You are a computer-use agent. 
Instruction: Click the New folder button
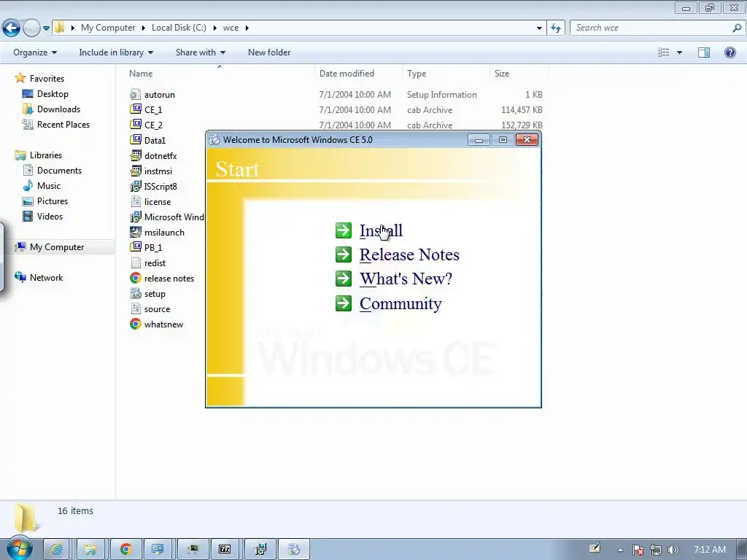[x=268, y=52]
